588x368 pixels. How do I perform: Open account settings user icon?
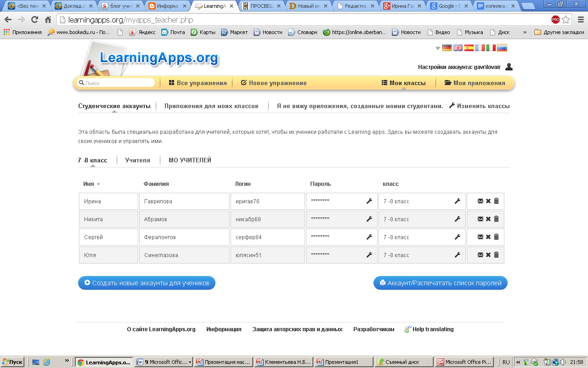pyautogui.click(x=509, y=67)
